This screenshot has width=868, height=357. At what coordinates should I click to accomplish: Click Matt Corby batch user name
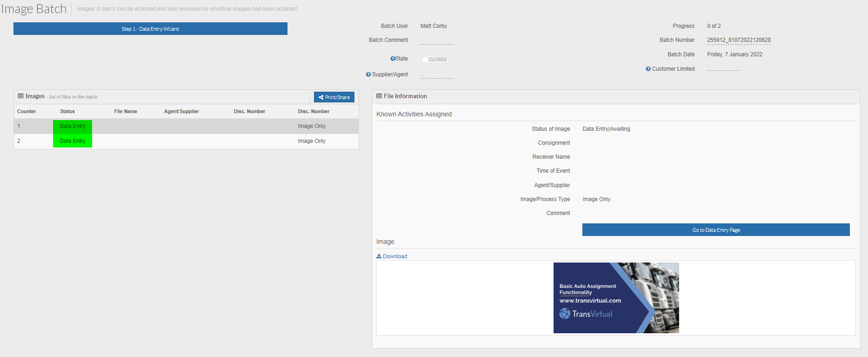point(434,26)
